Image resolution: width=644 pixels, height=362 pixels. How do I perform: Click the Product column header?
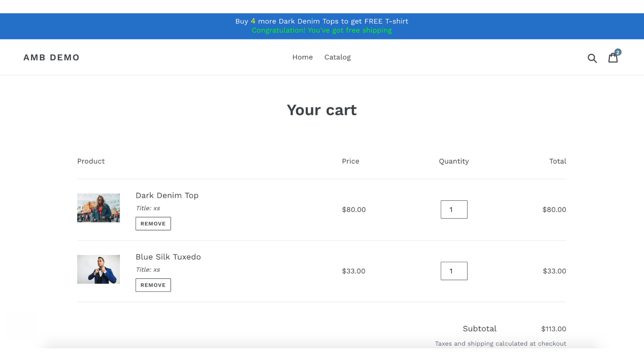[x=91, y=161]
